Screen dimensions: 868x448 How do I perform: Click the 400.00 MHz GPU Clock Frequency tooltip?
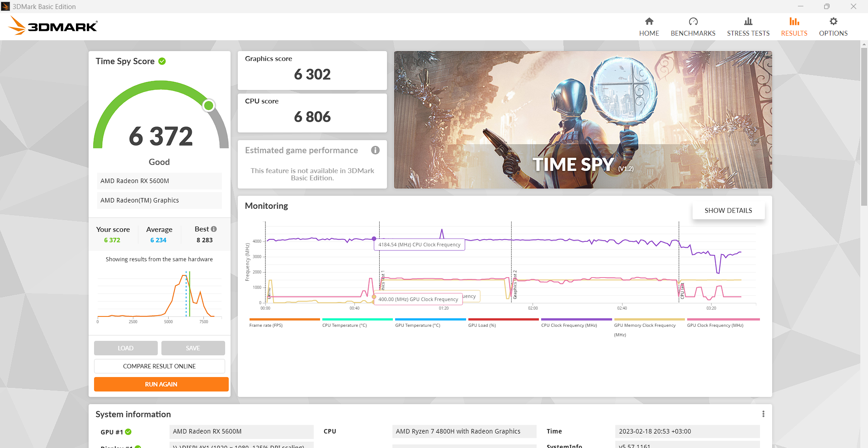418,299
